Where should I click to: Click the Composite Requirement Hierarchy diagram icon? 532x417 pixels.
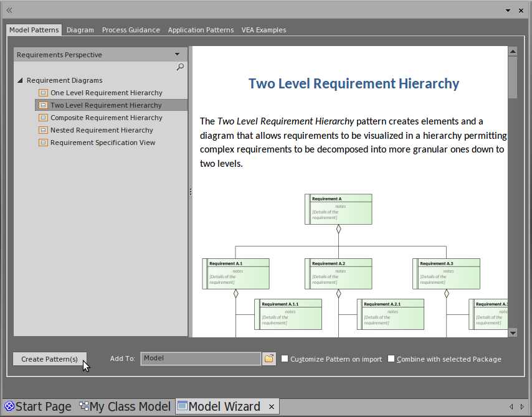point(43,118)
